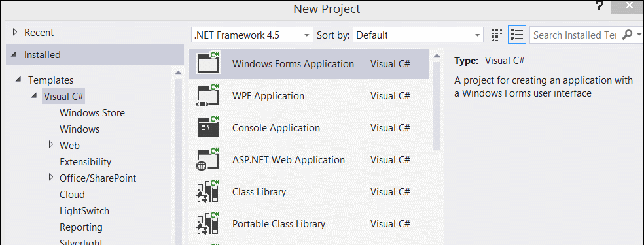
Task: Click the Recent section label
Action: (x=39, y=33)
